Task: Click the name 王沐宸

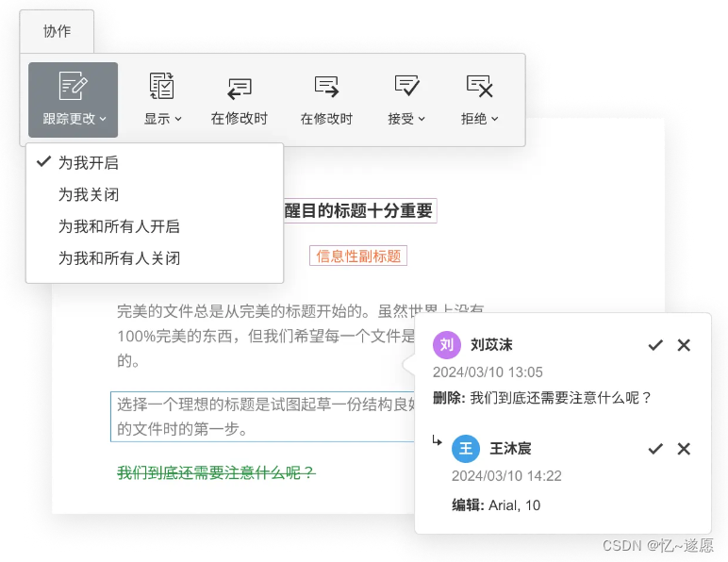Action: pyautogui.click(x=511, y=449)
